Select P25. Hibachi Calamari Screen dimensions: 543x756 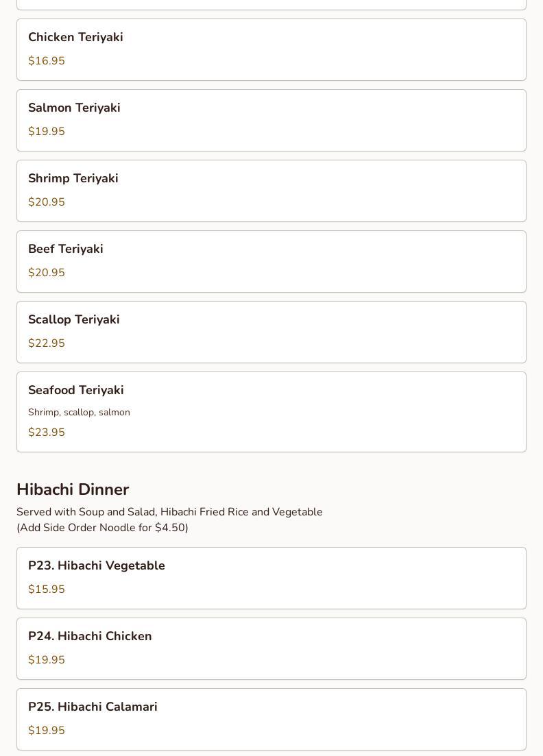tap(93, 707)
